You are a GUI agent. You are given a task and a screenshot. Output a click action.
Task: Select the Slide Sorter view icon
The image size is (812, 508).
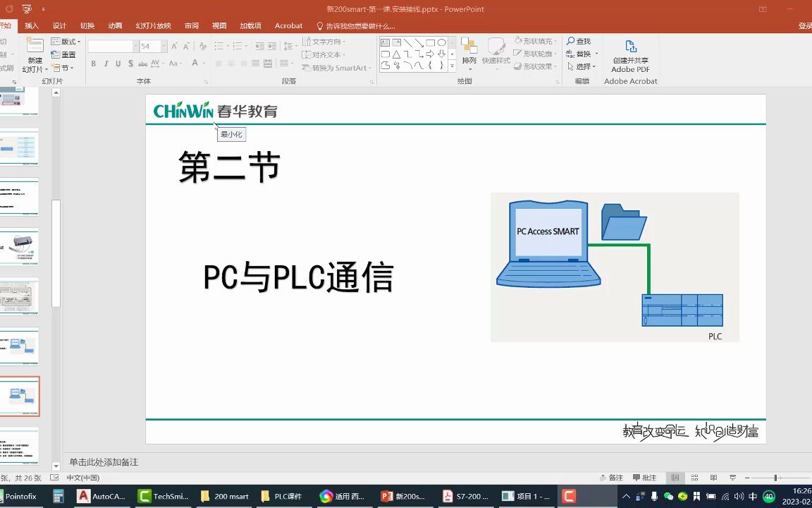(x=694, y=478)
